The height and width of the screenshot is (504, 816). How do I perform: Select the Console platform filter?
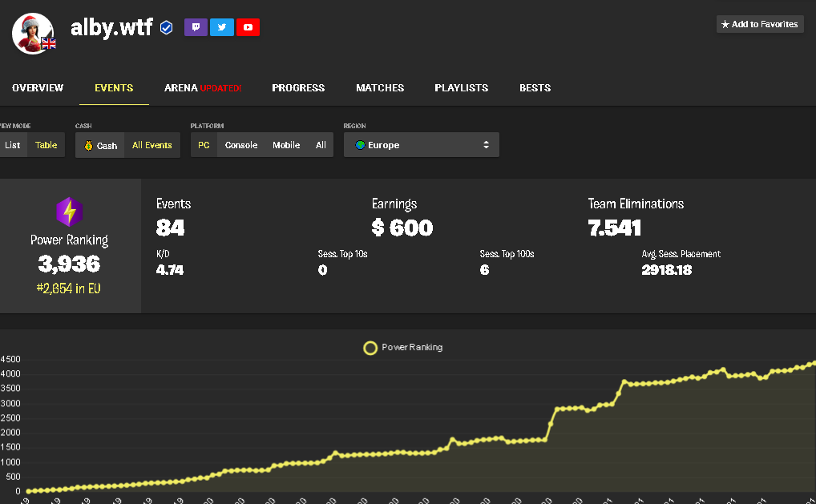click(x=241, y=145)
